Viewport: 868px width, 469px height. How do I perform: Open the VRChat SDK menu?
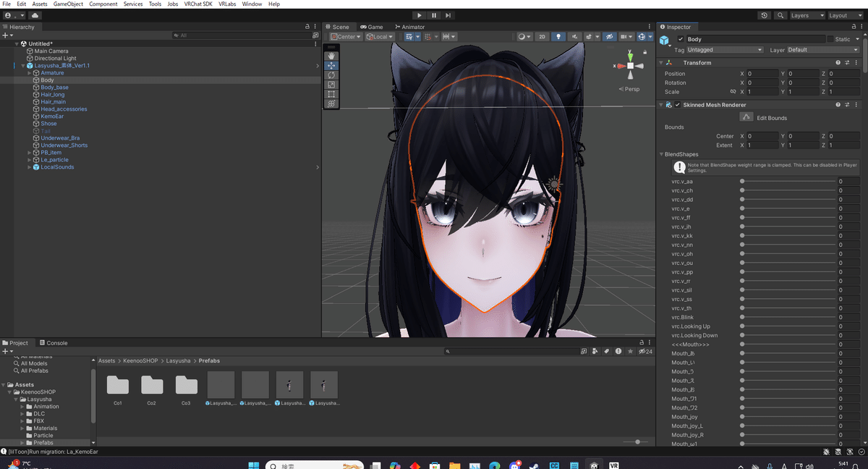coord(198,4)
